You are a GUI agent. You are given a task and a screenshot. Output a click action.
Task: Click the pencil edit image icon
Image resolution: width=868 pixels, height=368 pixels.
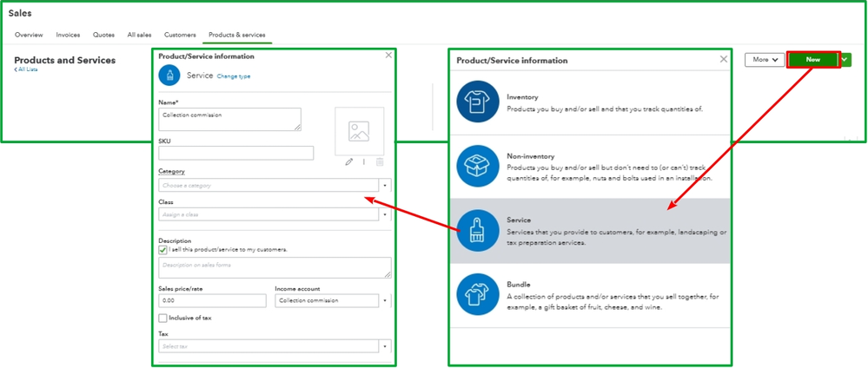(348, 162)
